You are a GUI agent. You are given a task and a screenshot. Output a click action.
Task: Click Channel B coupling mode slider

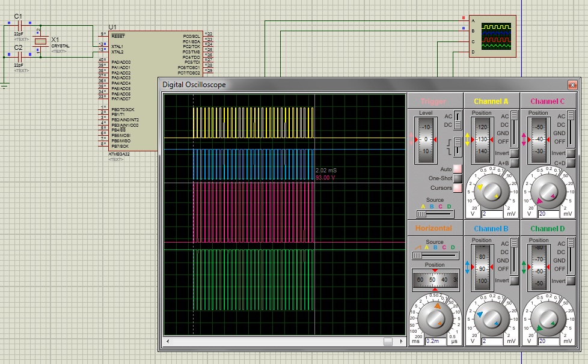coord(515,256)
